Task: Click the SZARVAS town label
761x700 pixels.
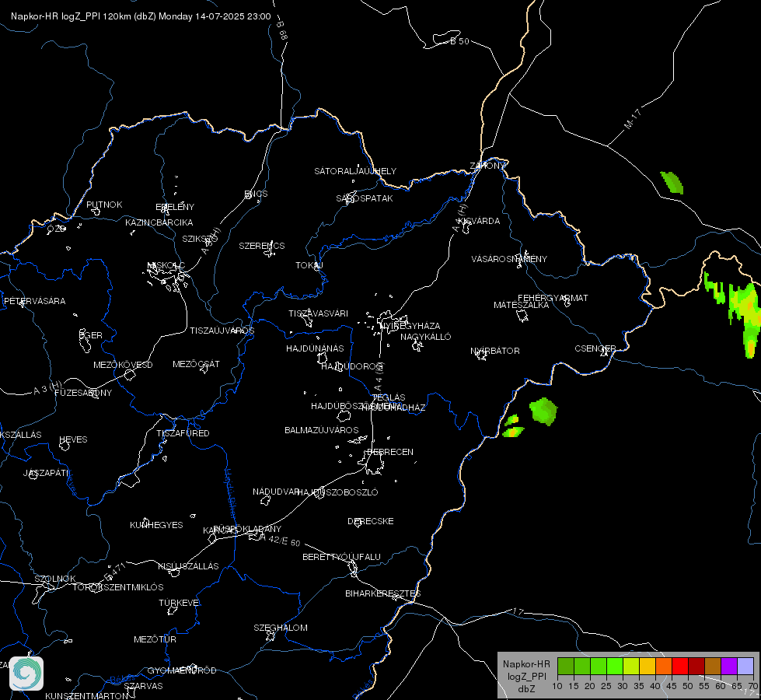Action: (143, 686)
